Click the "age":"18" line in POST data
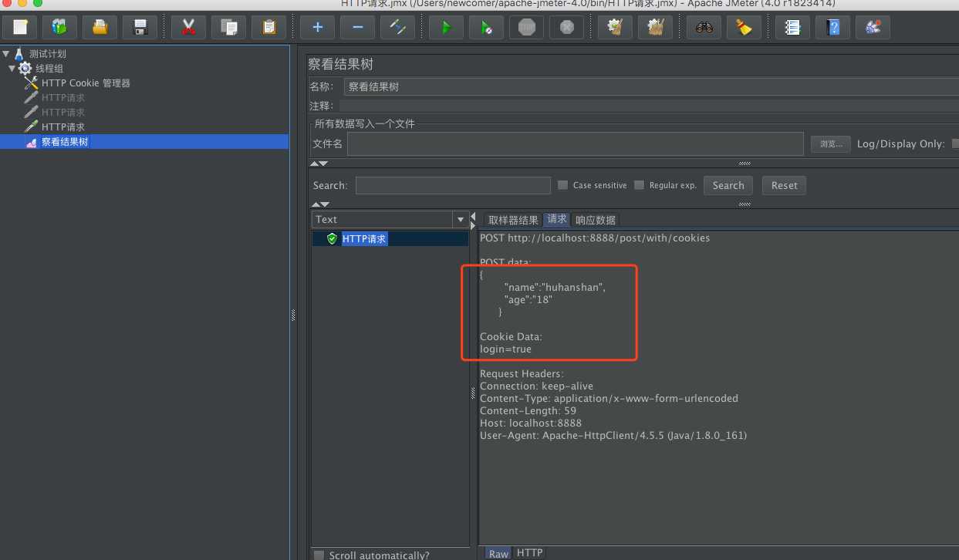The width and height of the screenshot is (959, 560). coord(528,299)
